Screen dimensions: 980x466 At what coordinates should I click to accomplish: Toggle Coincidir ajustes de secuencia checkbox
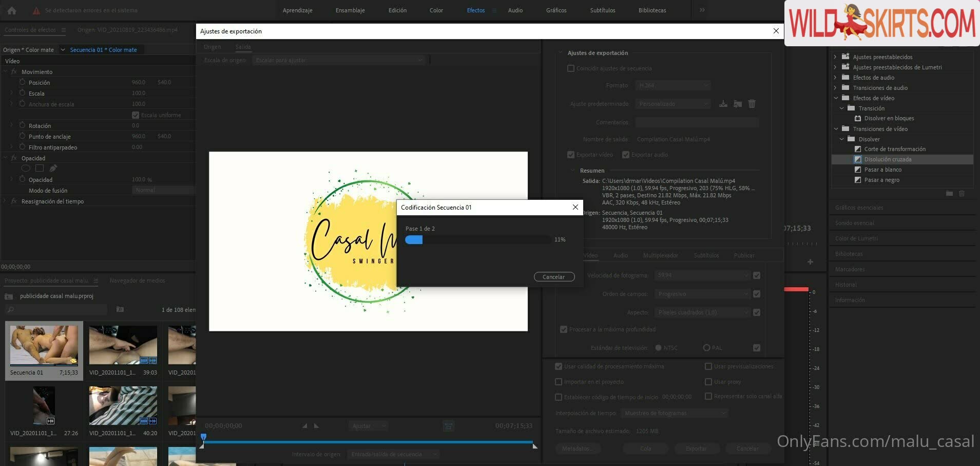[570, 68]
